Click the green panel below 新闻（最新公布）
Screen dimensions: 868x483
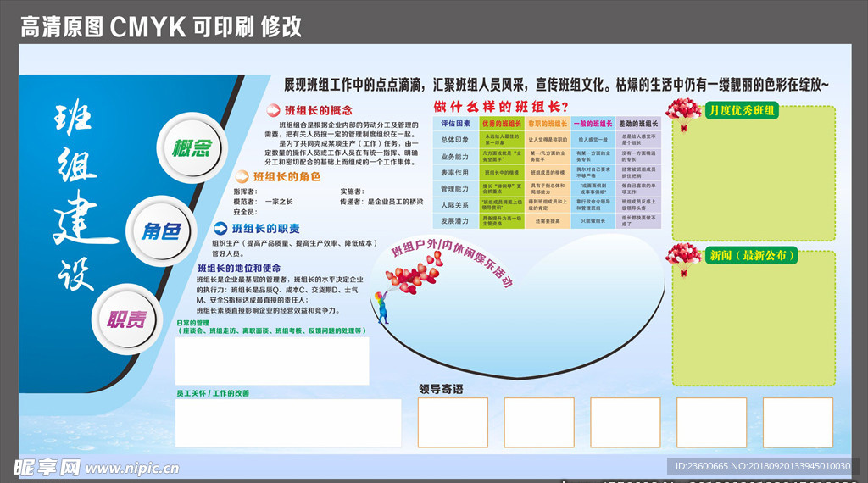pyautogui.click(x=754, y=318)
